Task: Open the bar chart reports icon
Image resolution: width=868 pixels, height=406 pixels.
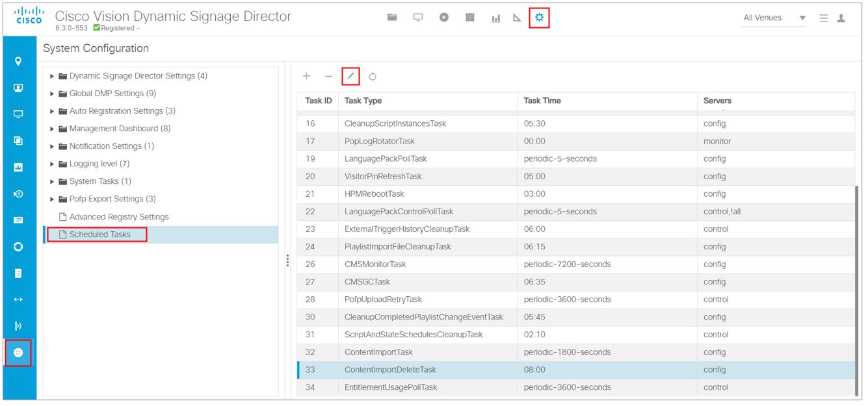Action: pos(495,18)
